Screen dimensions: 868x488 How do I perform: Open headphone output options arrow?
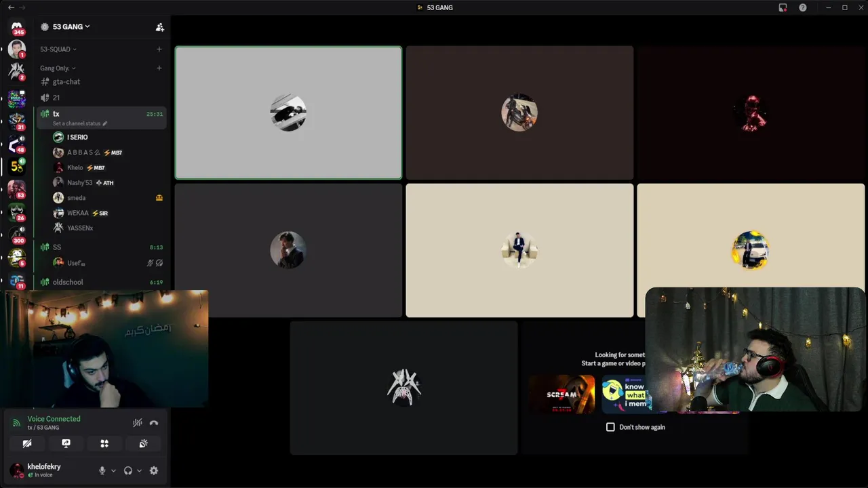click(139, 470)
